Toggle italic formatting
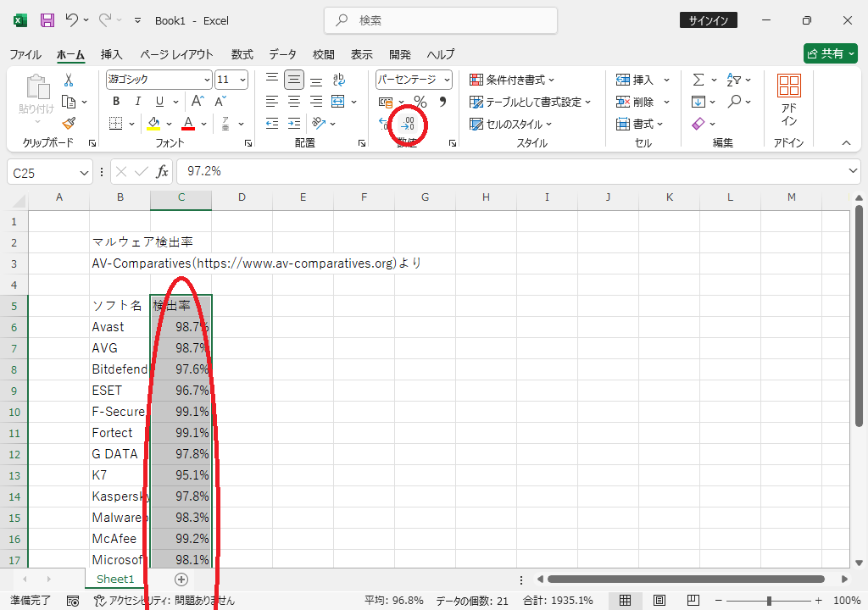 (138, 102)
